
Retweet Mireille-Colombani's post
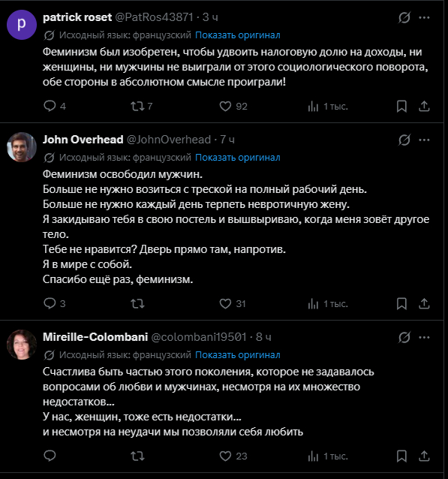pyautogui.click(x=137, y=456)
